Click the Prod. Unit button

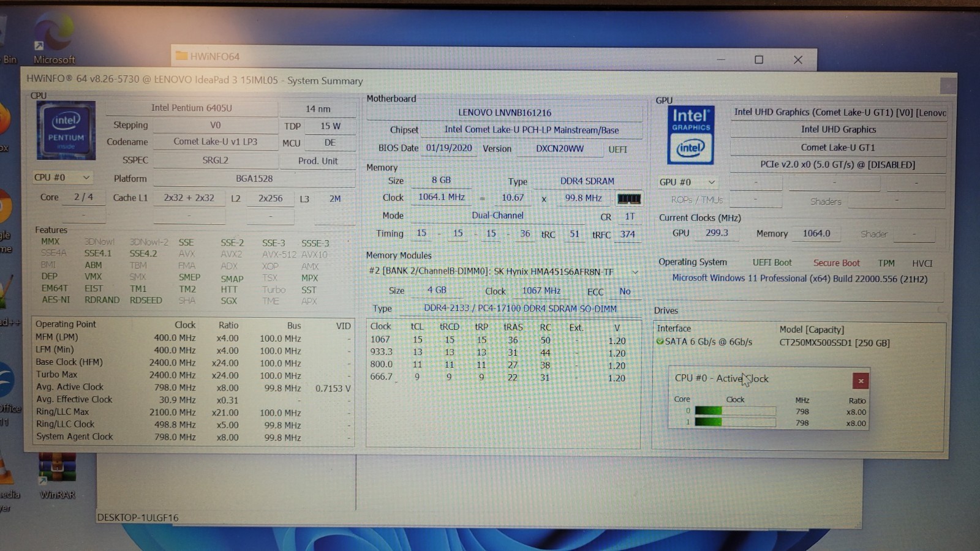click(318, 161)
